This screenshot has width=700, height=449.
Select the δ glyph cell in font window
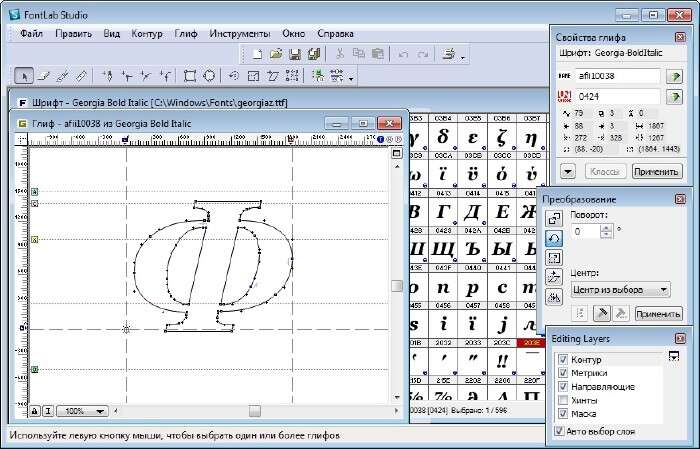point(442,137)
